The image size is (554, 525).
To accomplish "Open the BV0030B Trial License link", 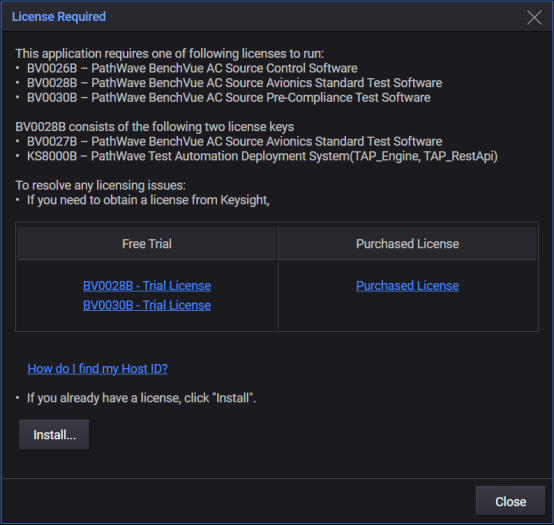I will point(147,305).
